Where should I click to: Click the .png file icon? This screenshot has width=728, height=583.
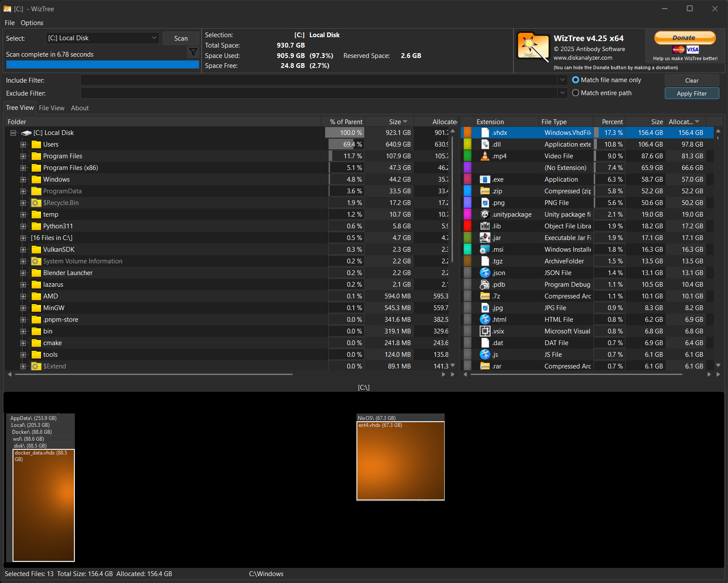pyautogui.click(x=485, y=203)
